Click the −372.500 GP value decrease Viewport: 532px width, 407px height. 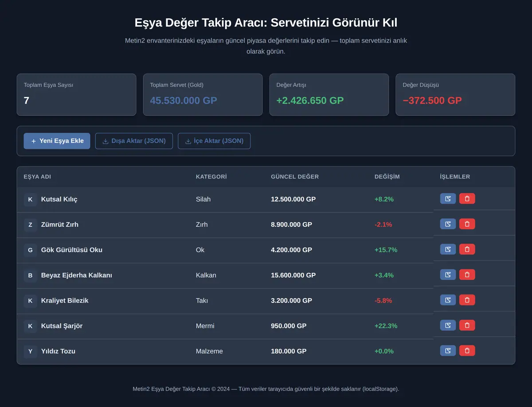tap(432, 100)
